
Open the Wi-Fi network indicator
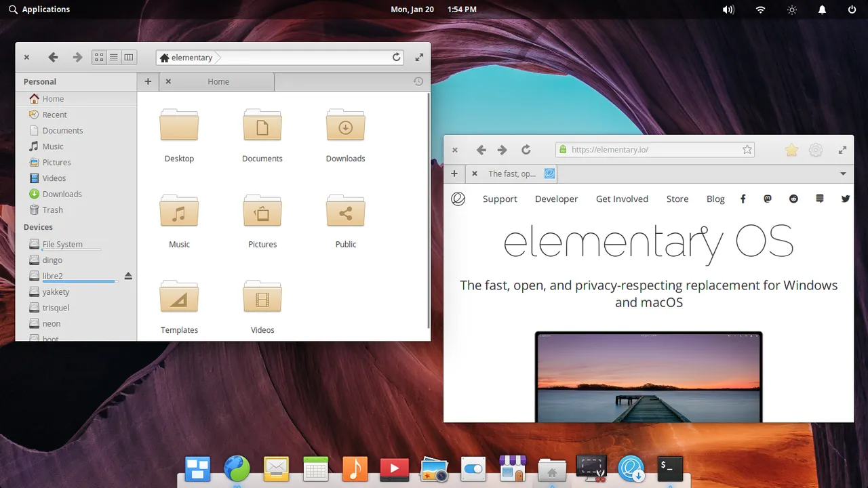tap(760, 9)
